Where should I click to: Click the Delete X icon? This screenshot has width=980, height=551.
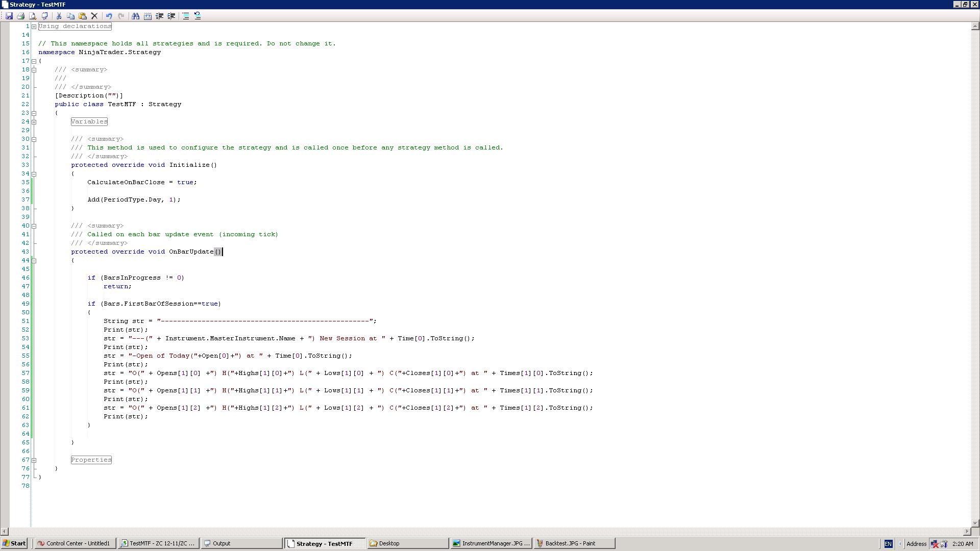94,16
